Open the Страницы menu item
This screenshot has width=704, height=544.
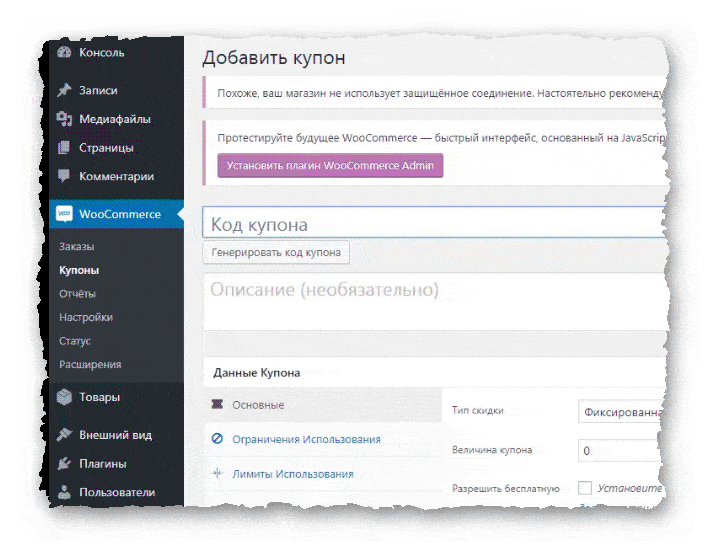tap(106, 148)
